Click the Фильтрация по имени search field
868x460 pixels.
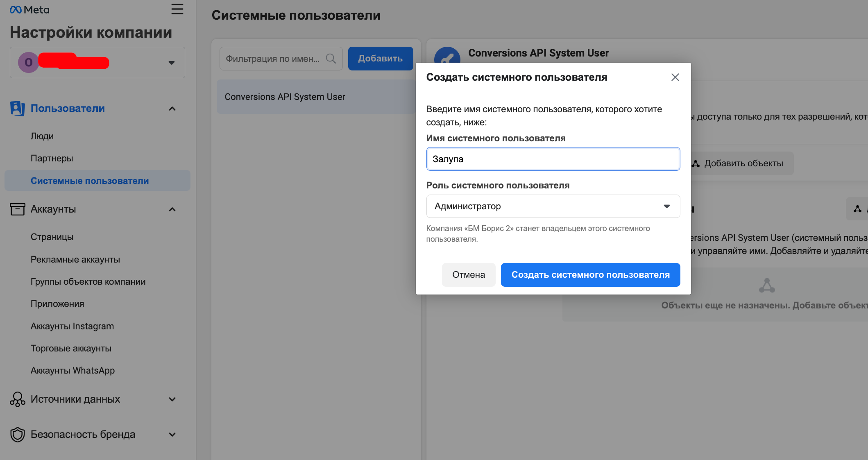(x=281, y=59)
